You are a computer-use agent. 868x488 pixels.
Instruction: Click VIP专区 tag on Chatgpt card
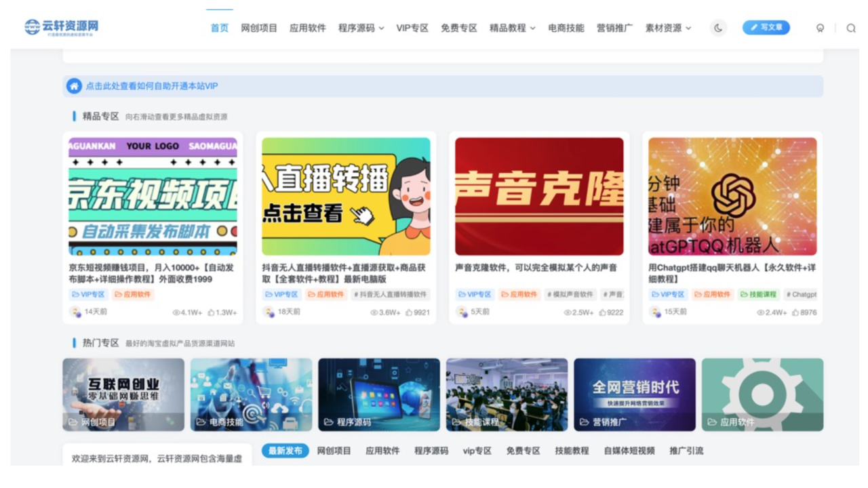[x=668, y=295]
